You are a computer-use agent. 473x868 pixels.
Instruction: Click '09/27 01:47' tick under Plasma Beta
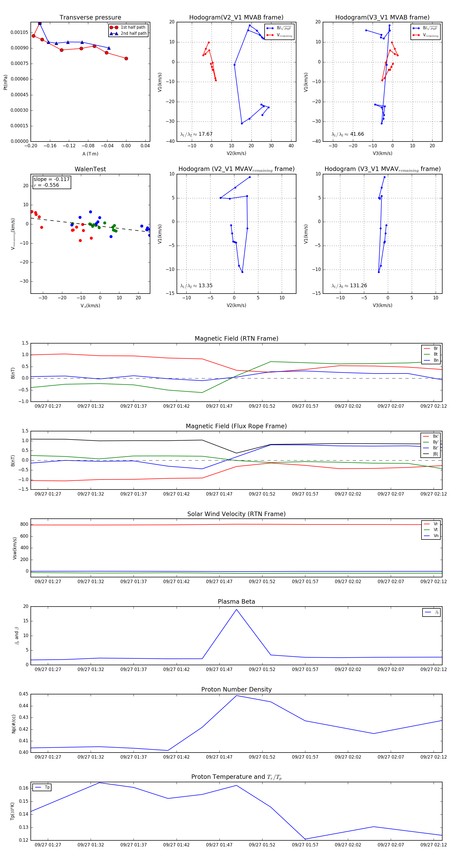pyautogui.click(x=219, y=669)
